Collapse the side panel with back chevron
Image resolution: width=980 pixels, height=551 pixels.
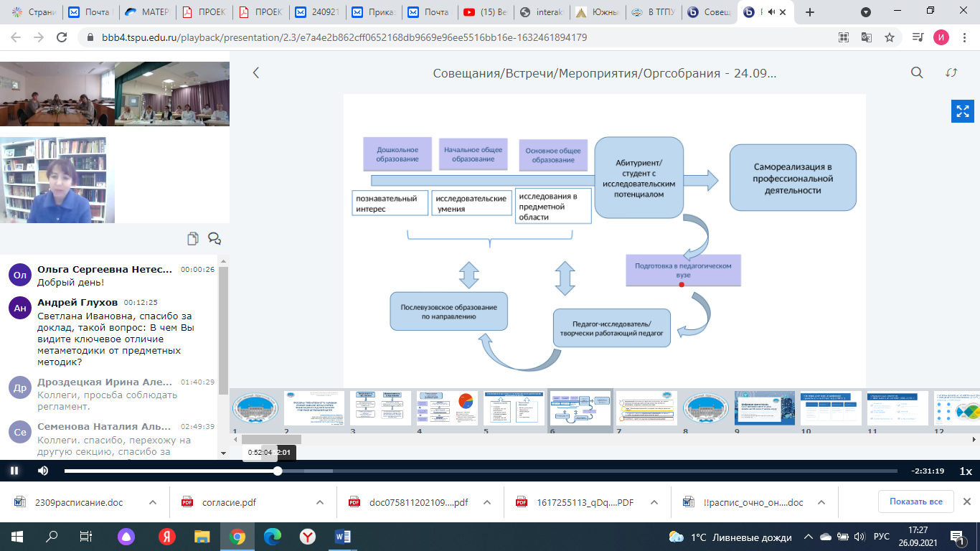click(255, 72)
